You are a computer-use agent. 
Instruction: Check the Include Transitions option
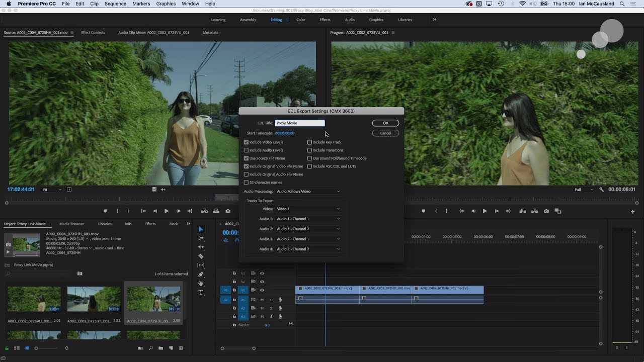coord(309,150)
